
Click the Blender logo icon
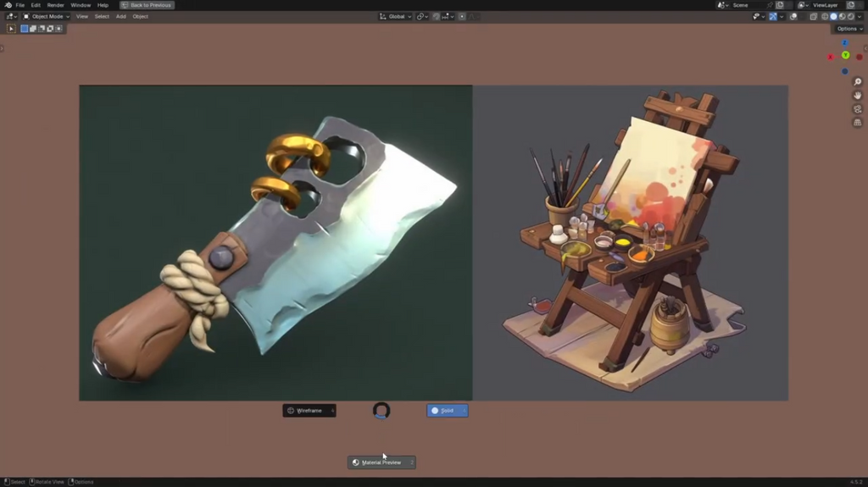click(x=8, y=5)
